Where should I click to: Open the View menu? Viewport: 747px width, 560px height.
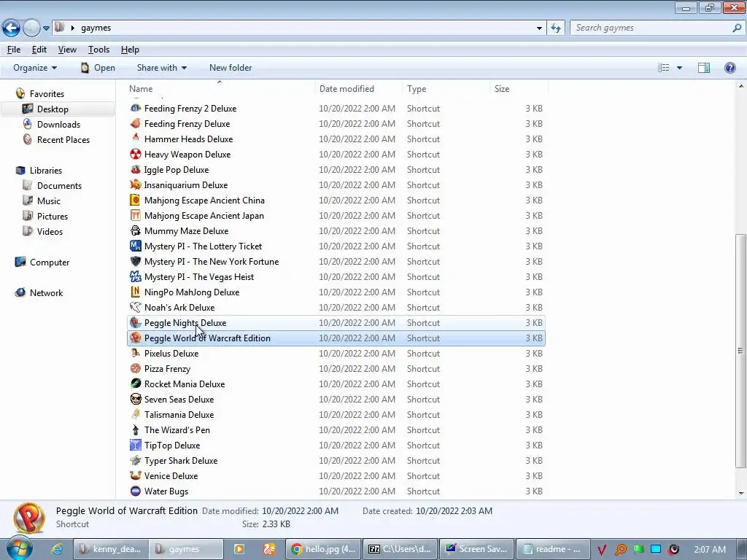[67, 50]
